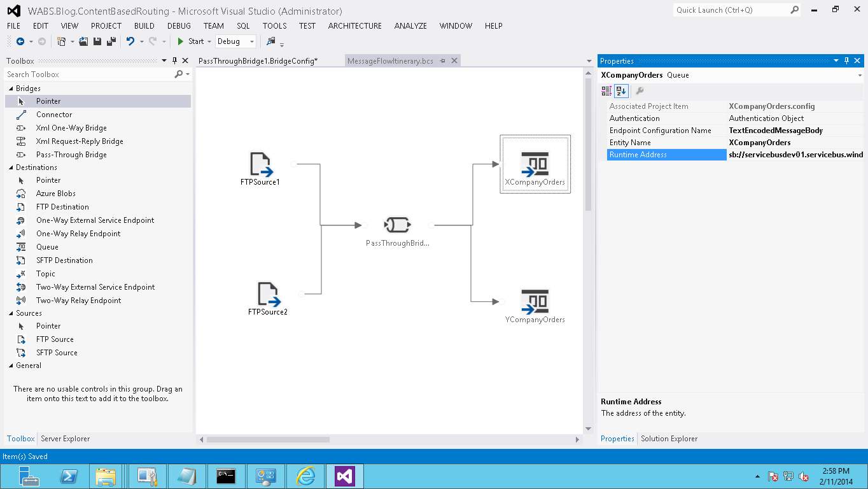Collapse the Destinations toolbox group
Image resolution: width=868 pixels, height=489 pixels.
click(11, 167)
